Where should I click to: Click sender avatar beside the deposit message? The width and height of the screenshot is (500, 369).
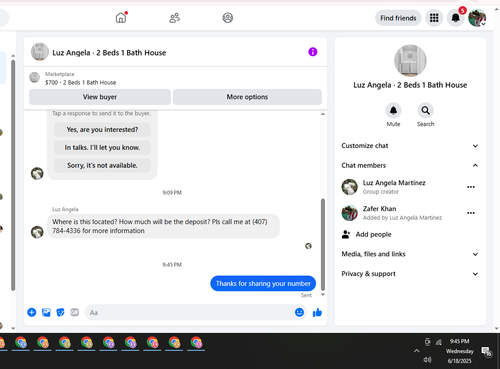37,232
